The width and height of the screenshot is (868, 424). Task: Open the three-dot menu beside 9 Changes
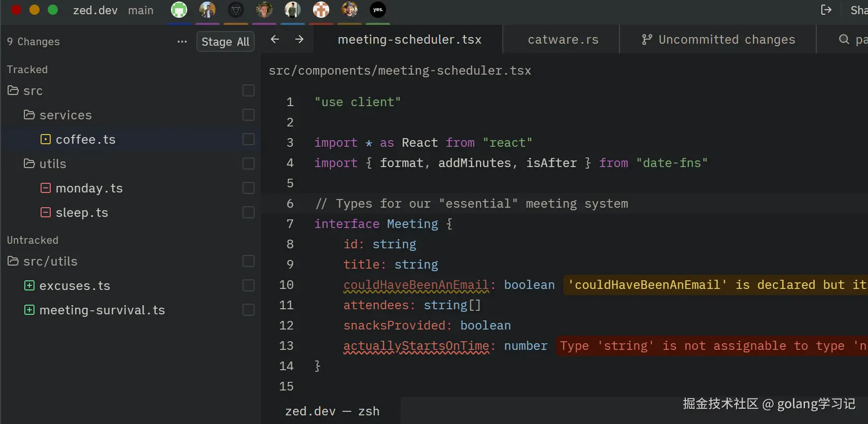pos(182,42)
